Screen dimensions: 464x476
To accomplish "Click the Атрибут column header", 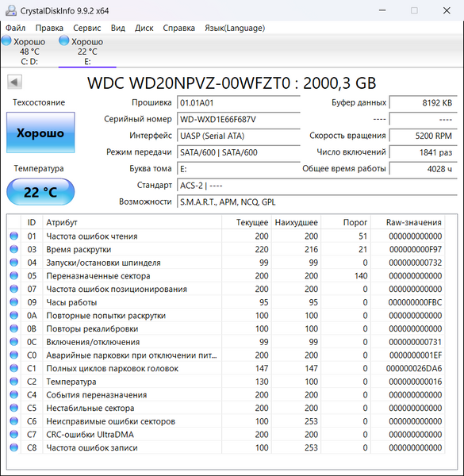I will [x=132, y=222].
